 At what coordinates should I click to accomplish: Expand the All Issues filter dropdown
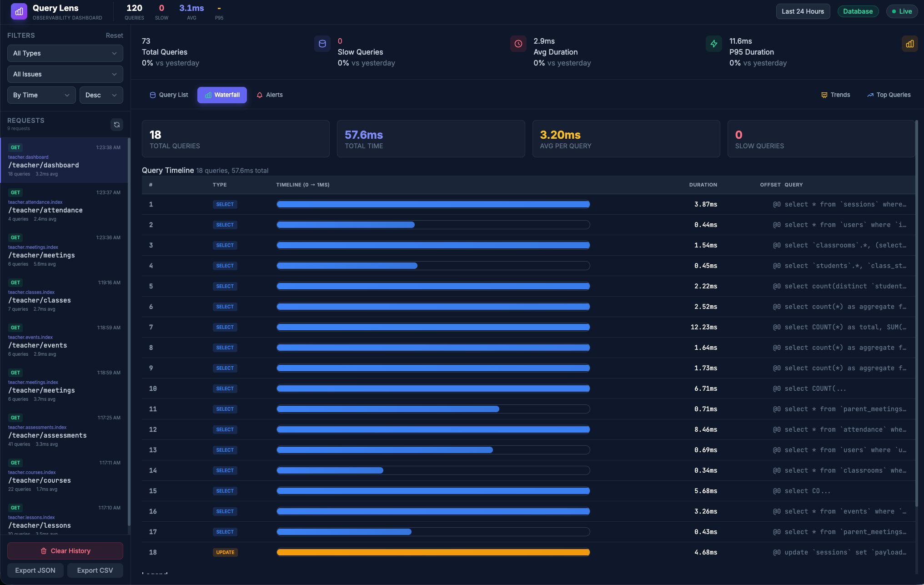(65, 74)
